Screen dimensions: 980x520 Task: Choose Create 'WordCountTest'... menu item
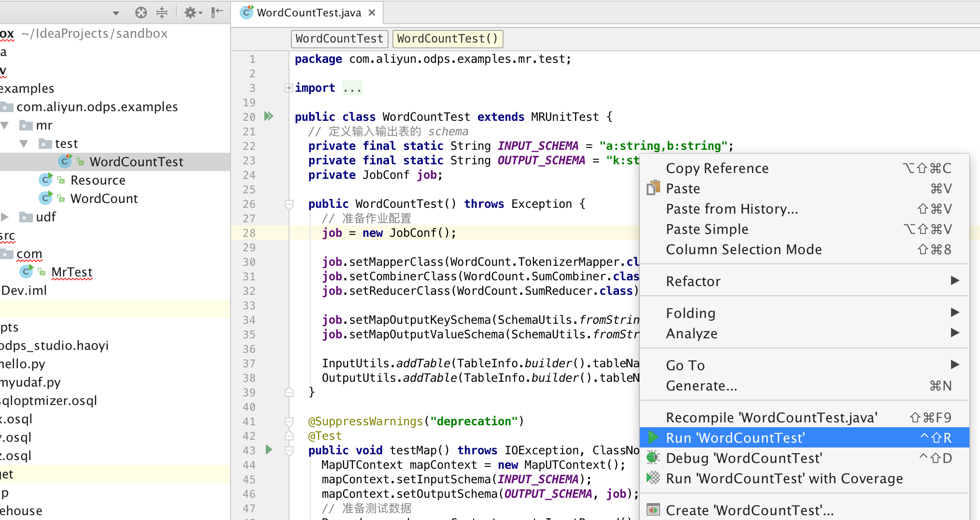(804, 510)
